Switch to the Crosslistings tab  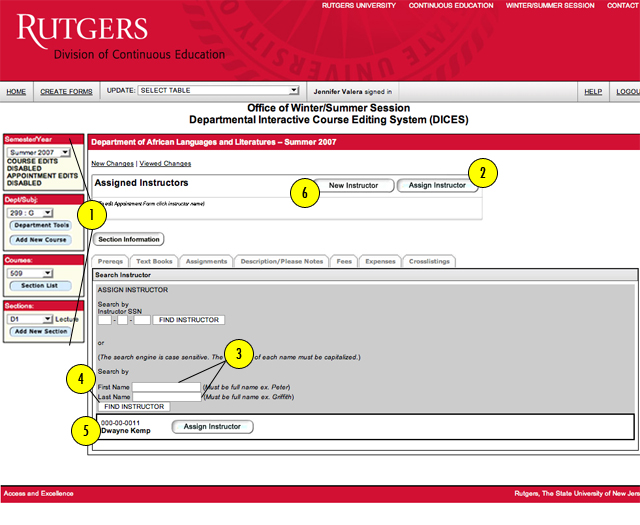(429, 261)
